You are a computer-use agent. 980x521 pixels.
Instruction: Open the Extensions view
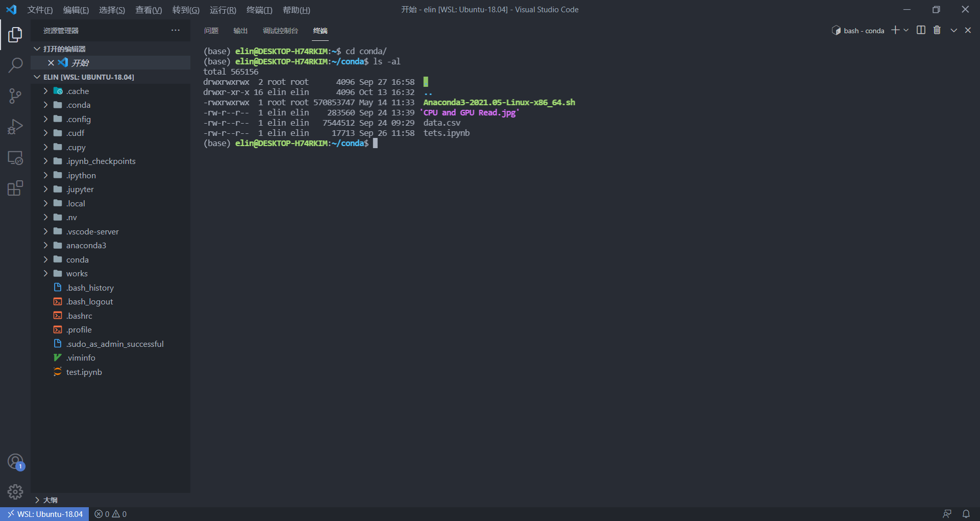(x=15, y=188)
